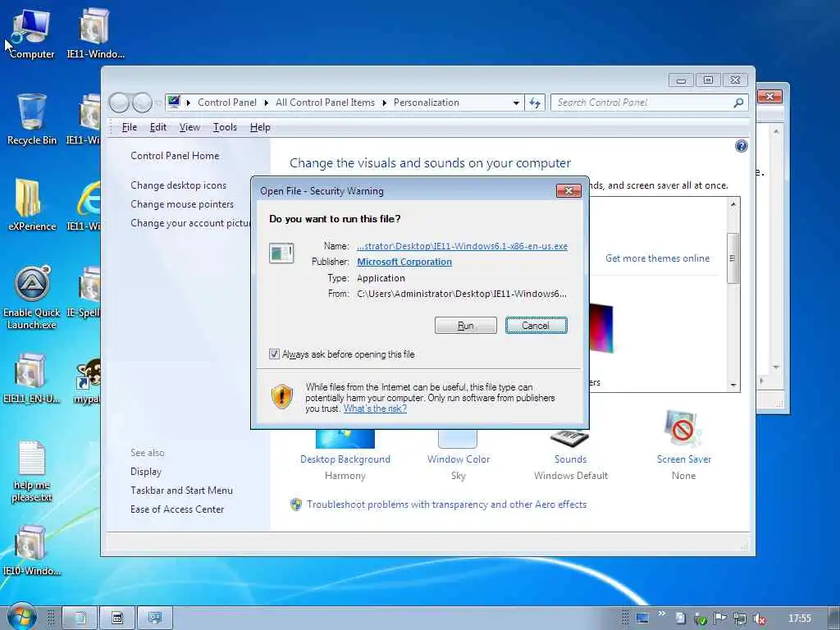The width and height of the screenshot is (840, 630).
Task: Select the mypal shortcut desktop icon
Action: point(87,381)
